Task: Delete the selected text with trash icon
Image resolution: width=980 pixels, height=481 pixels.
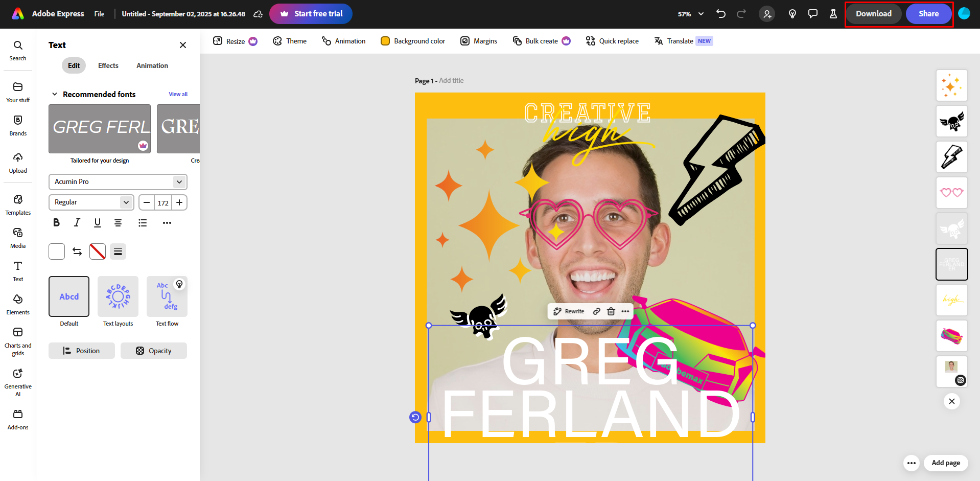Action: point(611,311)
